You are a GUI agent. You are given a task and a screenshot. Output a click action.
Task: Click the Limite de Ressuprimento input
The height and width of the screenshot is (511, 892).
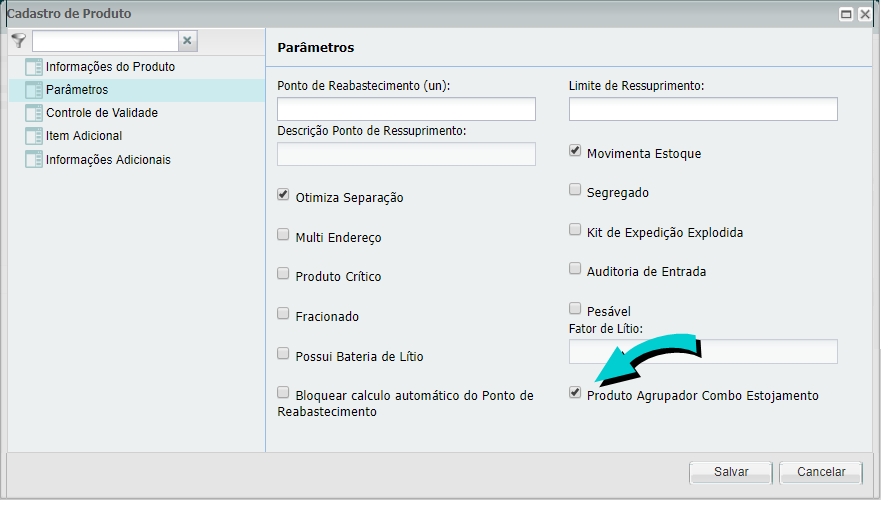click(x=702, y=109)
